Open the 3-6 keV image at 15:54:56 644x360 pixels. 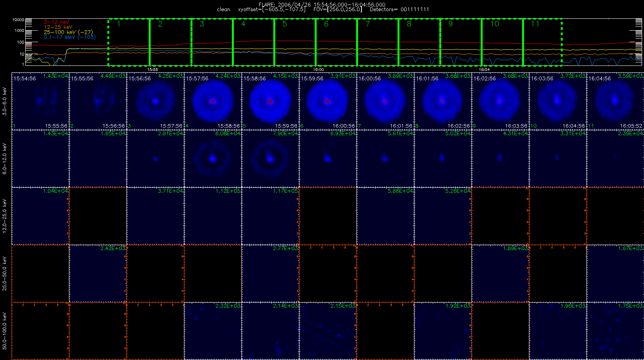point(40,101)
